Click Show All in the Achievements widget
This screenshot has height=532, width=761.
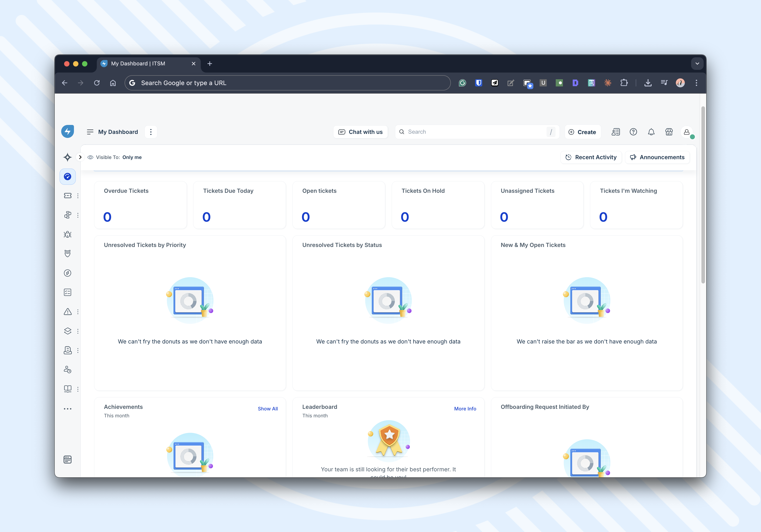coord(268,408)
